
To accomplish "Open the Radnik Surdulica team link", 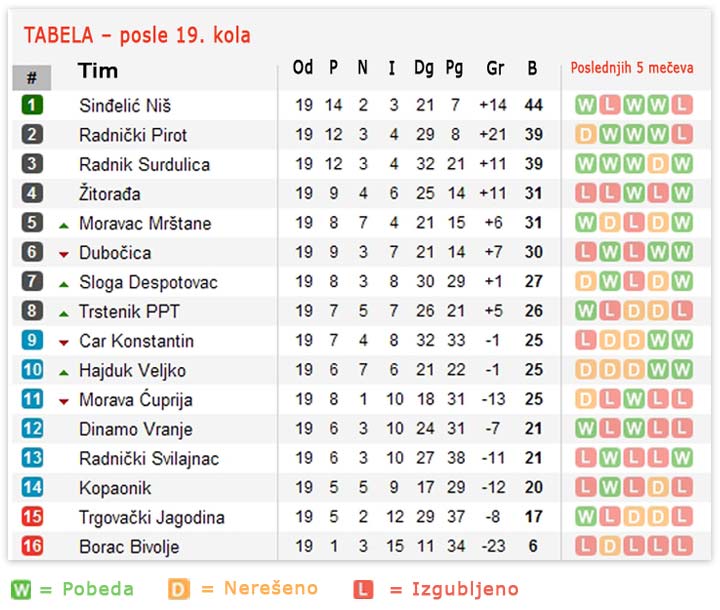I will click(x=144, y=164).
